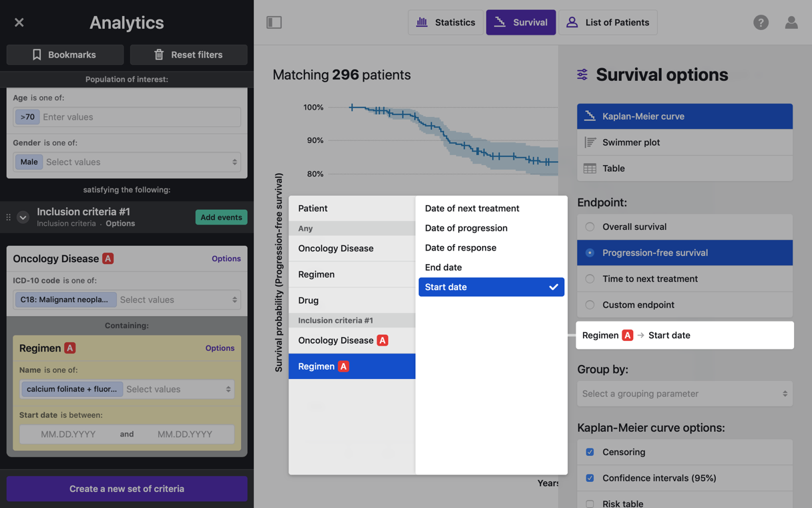The width and height of the screenshot is (812, 508).
Task: Open the Group by parameter dropdown
Action: click(x=684, y=394)
